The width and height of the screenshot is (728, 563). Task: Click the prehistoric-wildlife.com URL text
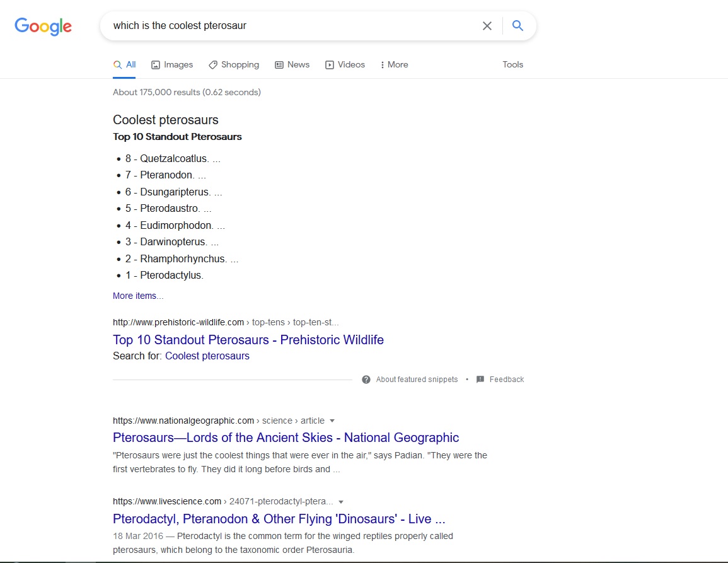(178, 322)
